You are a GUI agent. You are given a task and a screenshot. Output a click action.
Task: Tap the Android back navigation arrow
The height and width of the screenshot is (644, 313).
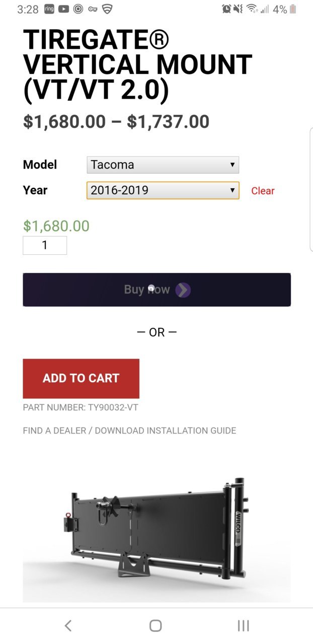tap(68, 625)
